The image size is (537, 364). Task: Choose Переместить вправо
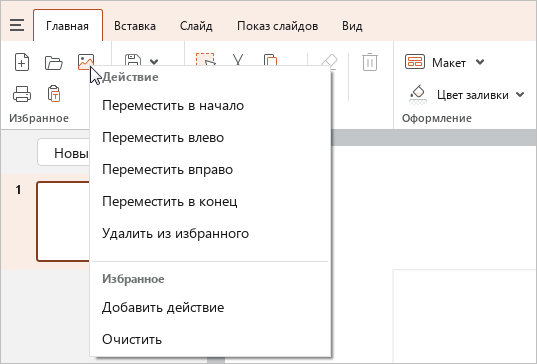210,170
